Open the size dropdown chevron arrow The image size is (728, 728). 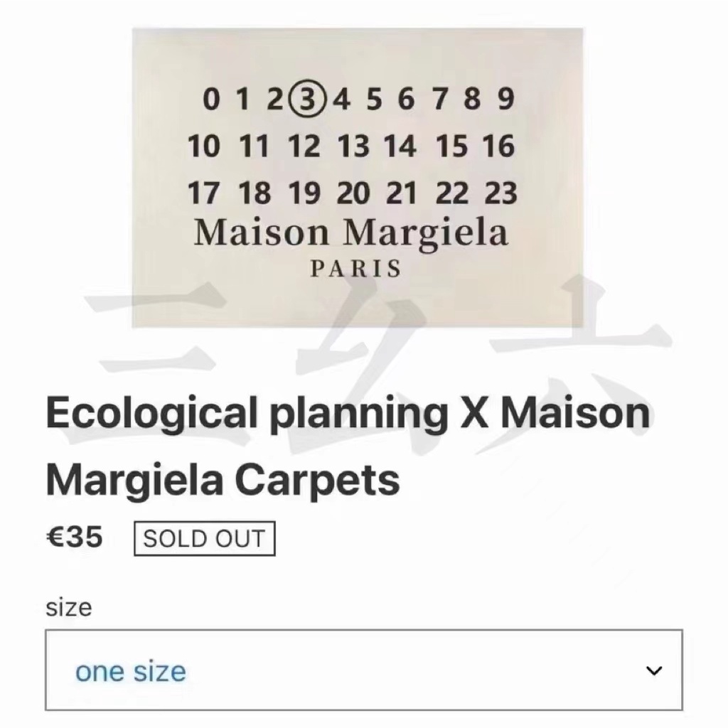[654, 670]
